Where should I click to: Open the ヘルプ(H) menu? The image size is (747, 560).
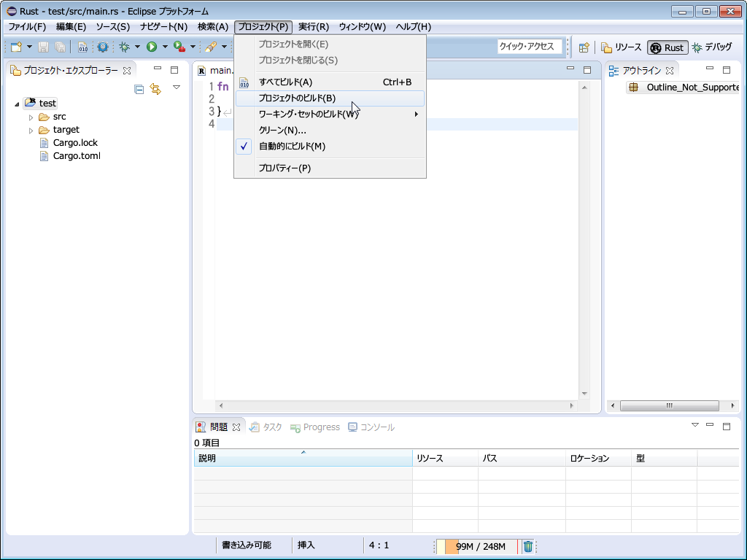pos(413,27)
